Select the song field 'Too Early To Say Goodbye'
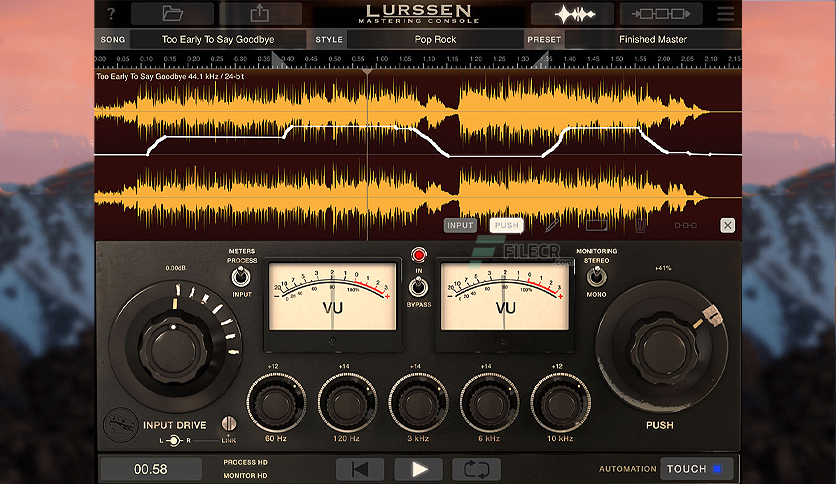 [x=218, y=39]
